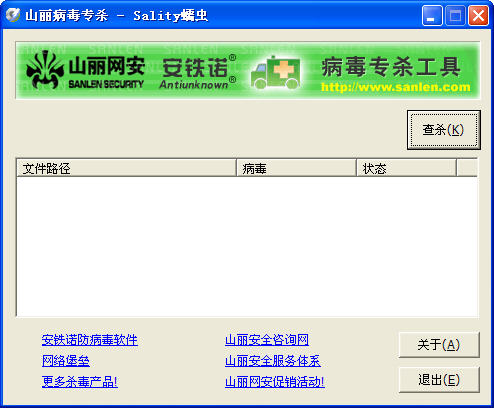This screenshot has height=408, width=494.
Task: Click the Sanlen Security logo emblem
Action: tap(45, 69)
